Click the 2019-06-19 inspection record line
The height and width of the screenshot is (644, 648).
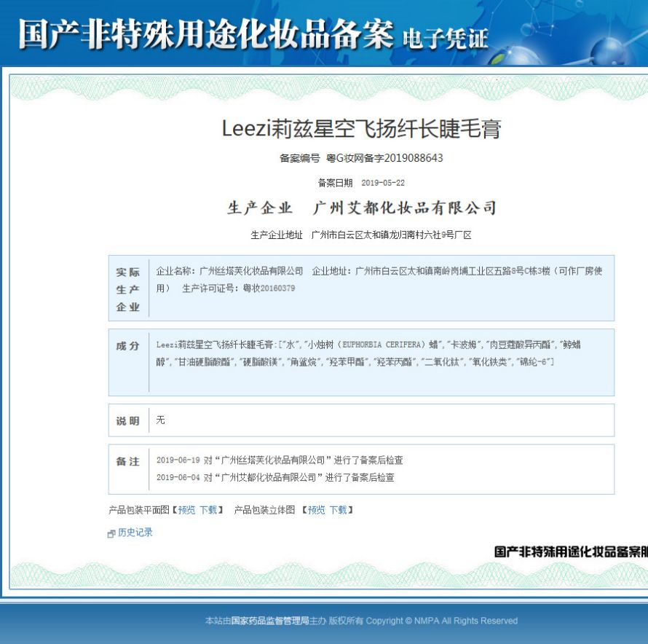pos(280,460)
